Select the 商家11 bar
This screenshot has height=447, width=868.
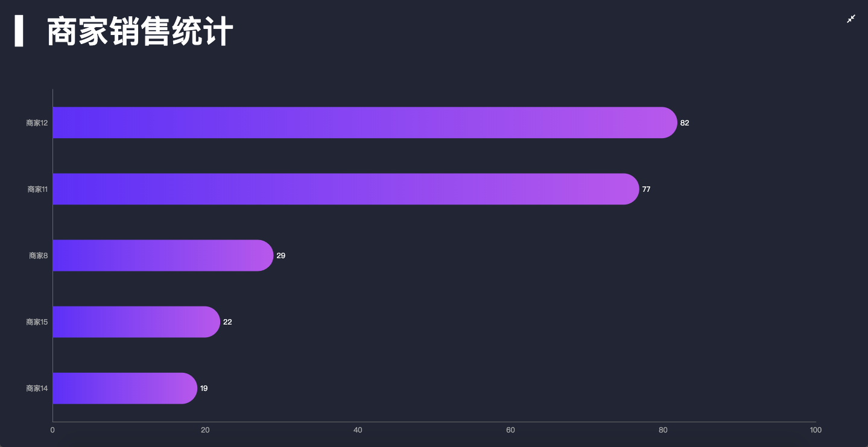[345, 189]
